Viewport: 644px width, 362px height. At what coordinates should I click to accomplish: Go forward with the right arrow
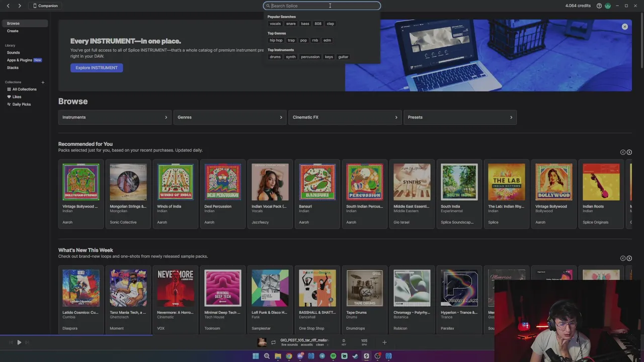pos(20,6)
